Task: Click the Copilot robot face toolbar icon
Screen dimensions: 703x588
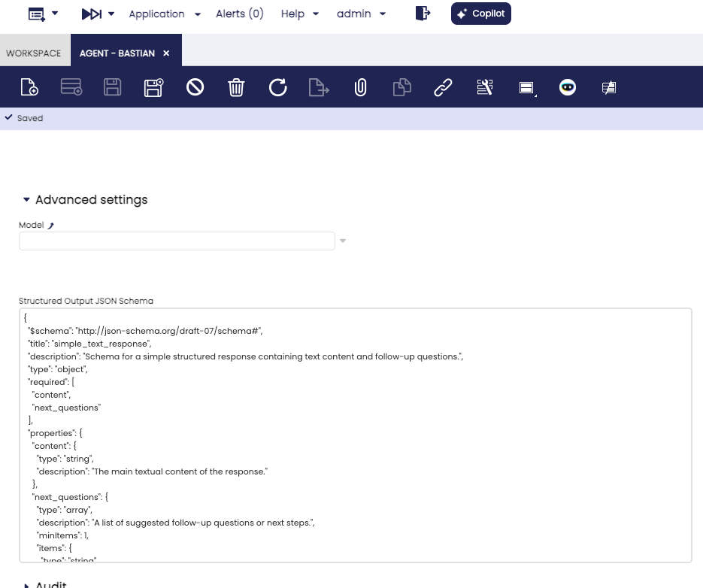Action: click(568, 87)
